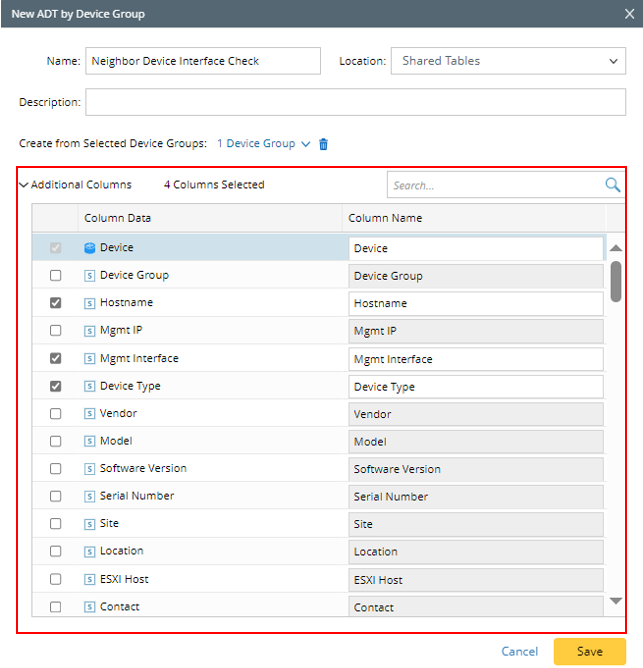Click into the Description input field
Screen dimensions: 643x668
tap(355, 102)
